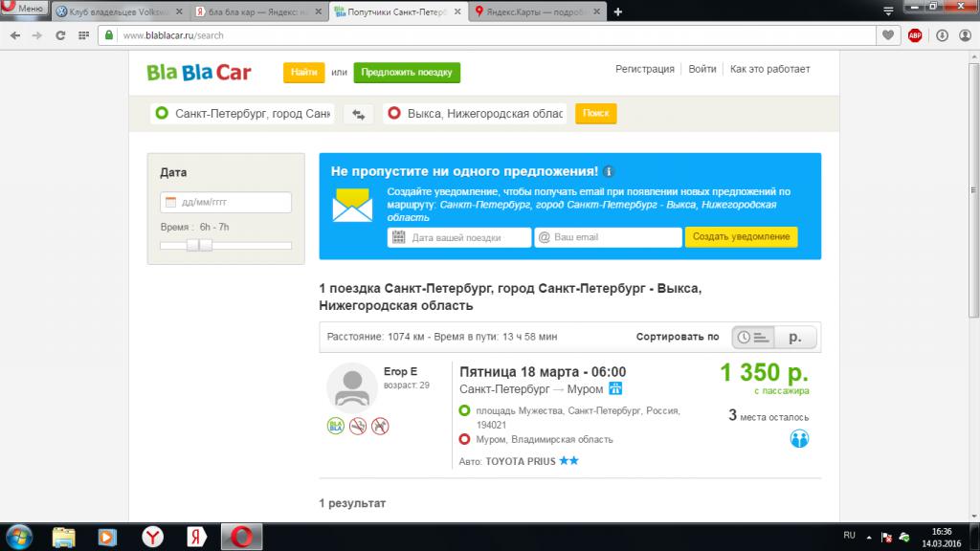Click the дд/мм/гггг date field
The width and height of the screenshot is (980, 551).
(x=226, y=202)
